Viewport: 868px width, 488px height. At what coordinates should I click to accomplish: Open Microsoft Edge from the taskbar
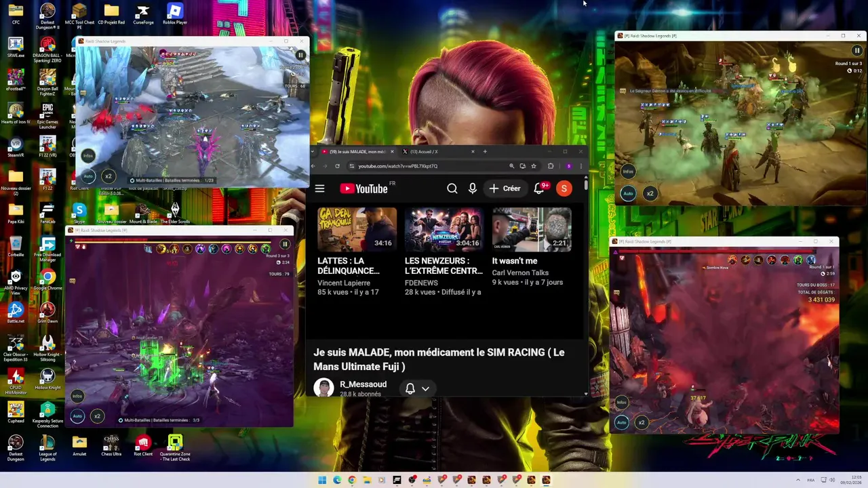[x=337, y=480]
